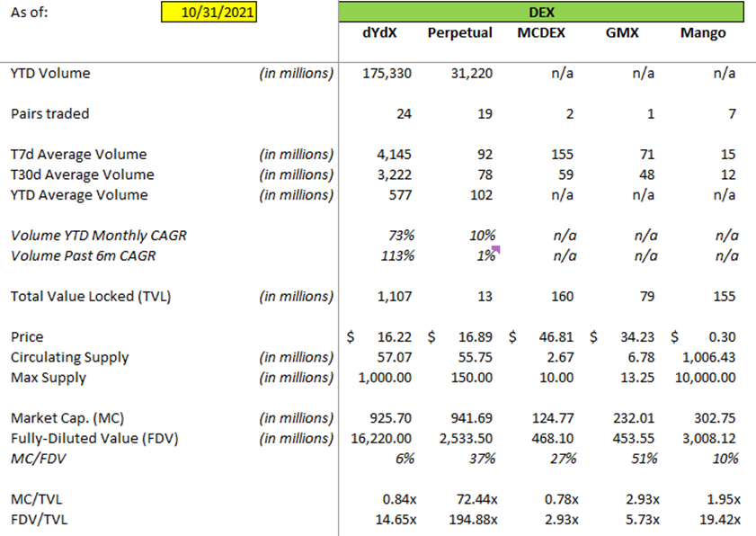This screenshot has width=756, height=536.
Task: Select Perpetual YTD average volume 102
Action: click(481, 195)
